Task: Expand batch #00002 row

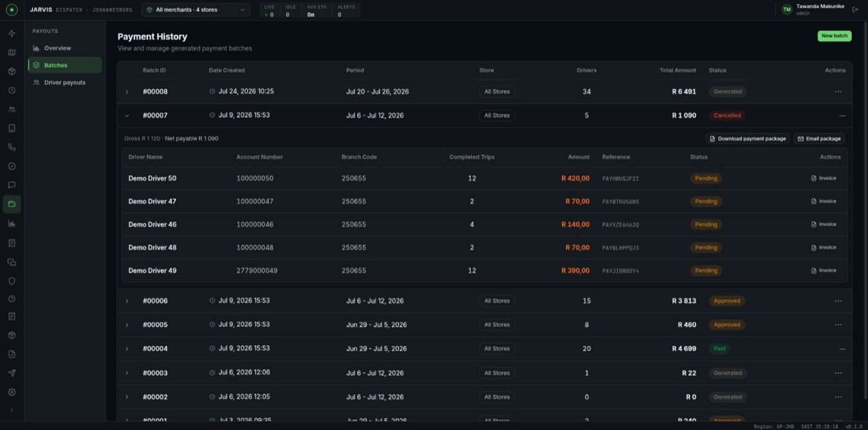Action: pos(127,397)
